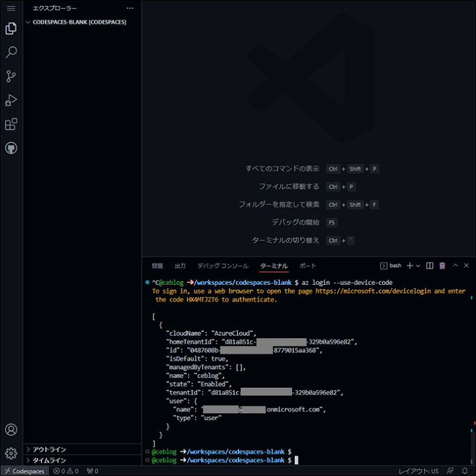Click the ファイルに移動する hint text
476x476 pixels.
click(x=289, y=187)
